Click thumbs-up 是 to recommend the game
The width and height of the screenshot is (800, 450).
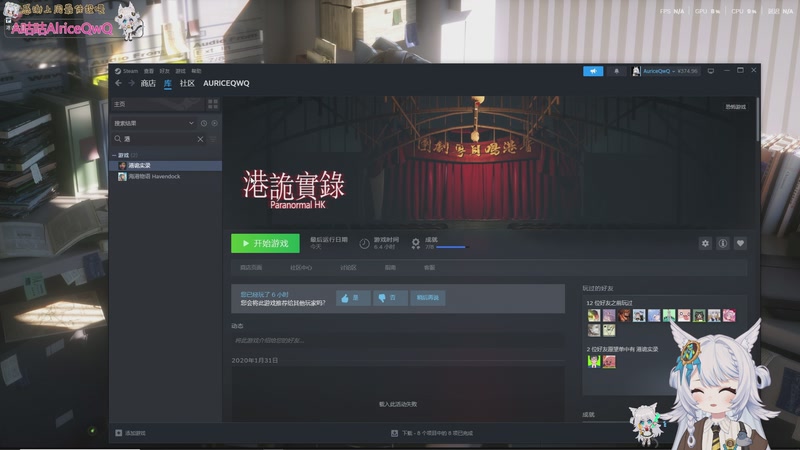pos(353,298)
